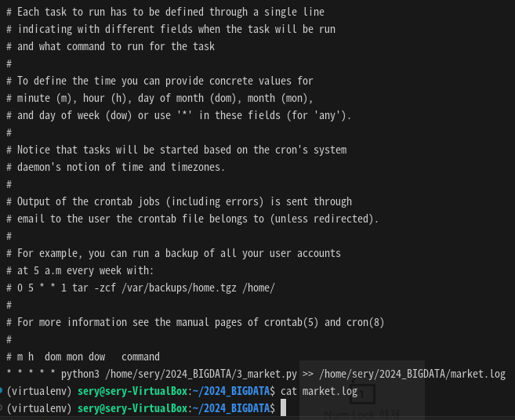This screenshot has width=515, height=420.
Task: Click the Num Lock notification text
Action: (x=361, y=413)
